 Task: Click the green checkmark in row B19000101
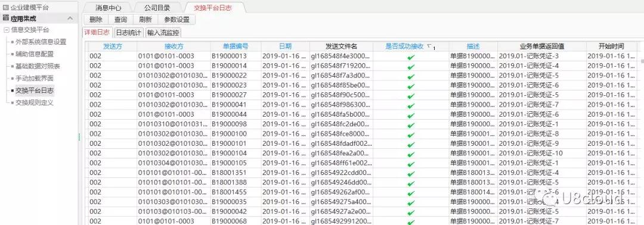pos(411,144)
